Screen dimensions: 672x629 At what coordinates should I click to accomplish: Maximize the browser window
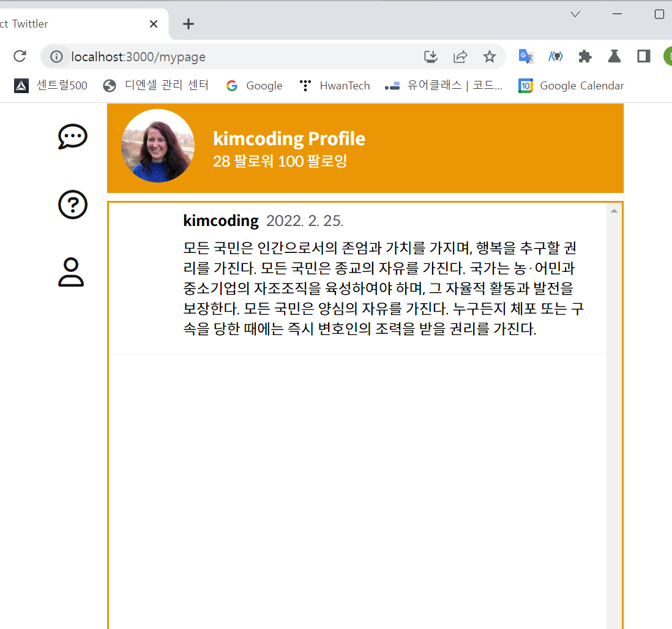[x=659, y=14]
